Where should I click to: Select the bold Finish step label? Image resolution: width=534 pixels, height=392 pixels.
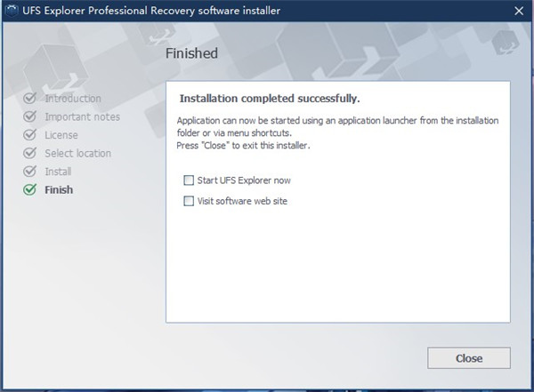pos(60,190)
